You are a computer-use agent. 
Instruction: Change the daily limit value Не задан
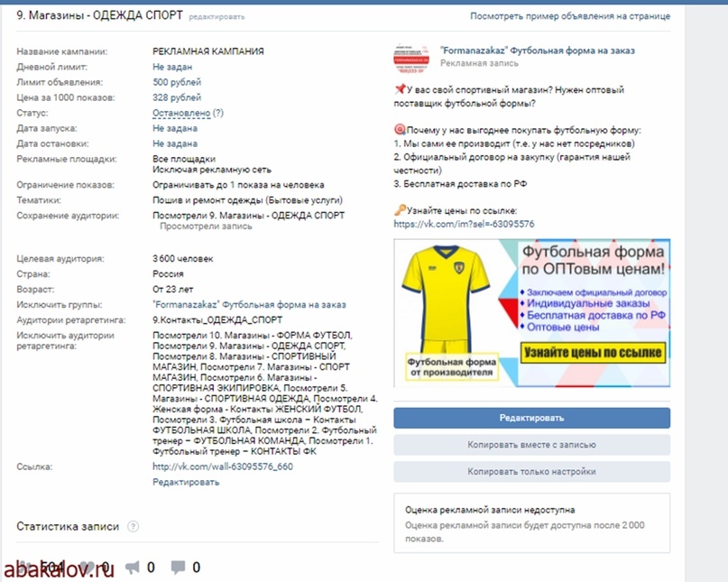172,67
